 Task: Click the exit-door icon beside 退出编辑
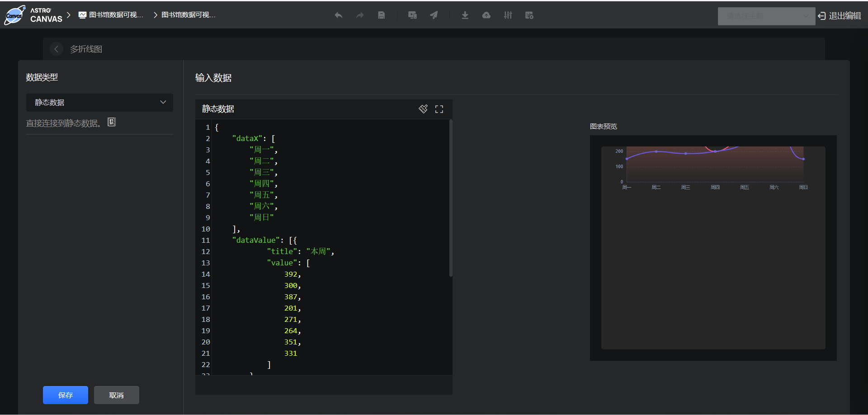point(821,16)
